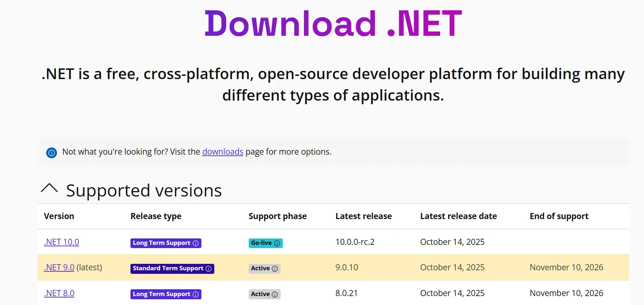Click the Long Term Support badge for .NET 8.0

point(166,294)
